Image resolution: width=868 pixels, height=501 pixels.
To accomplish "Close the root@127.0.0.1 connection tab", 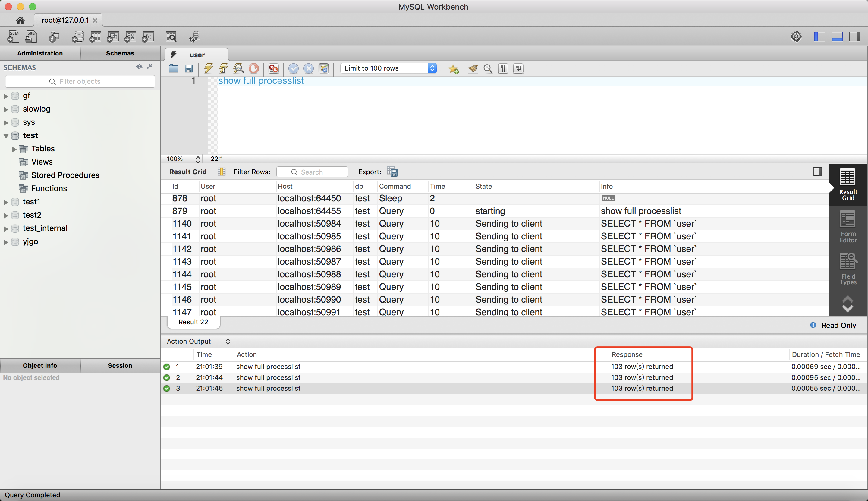I will [95, 20].
